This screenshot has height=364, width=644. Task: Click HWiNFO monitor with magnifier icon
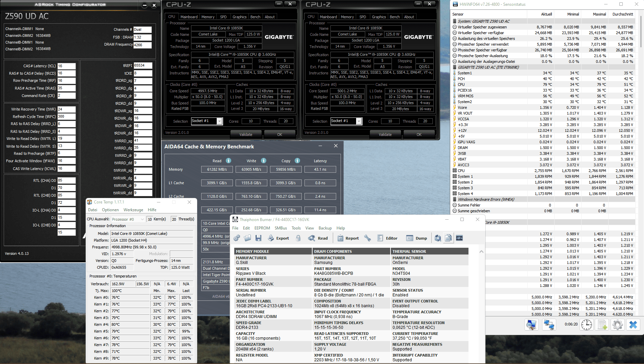532,325
